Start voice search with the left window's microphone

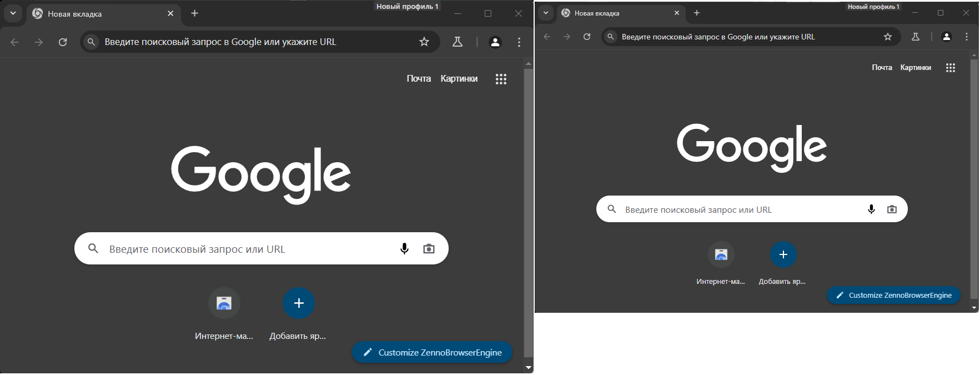[404, 249]
